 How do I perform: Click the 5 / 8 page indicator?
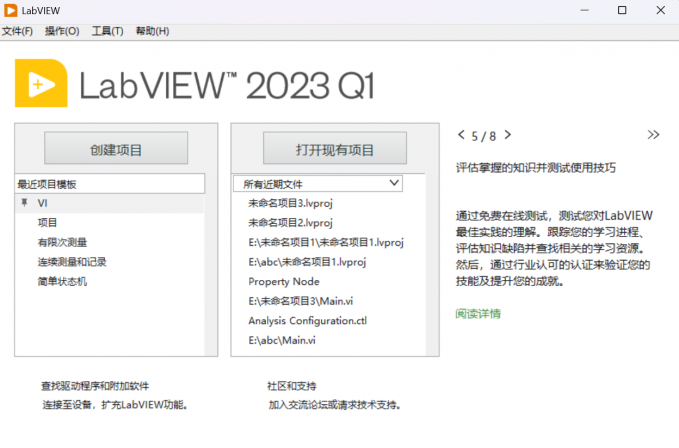[484, 136]
